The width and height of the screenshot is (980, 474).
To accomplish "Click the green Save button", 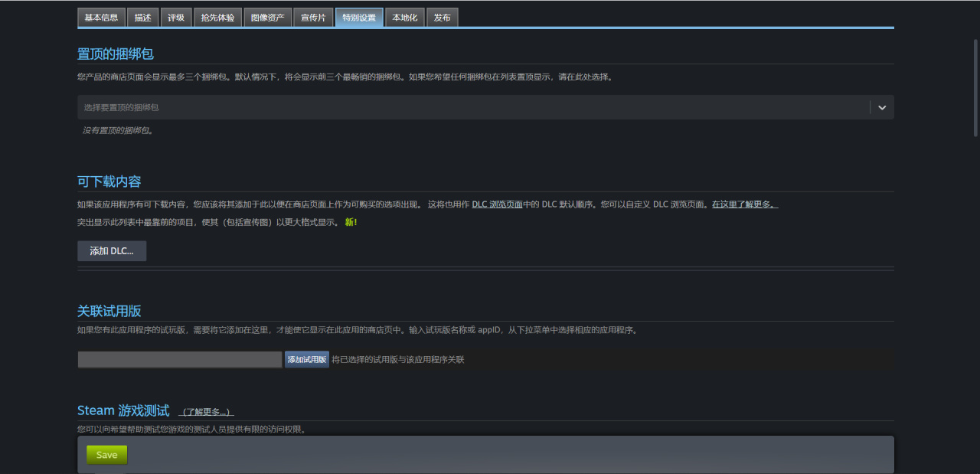I will point(107,455).
